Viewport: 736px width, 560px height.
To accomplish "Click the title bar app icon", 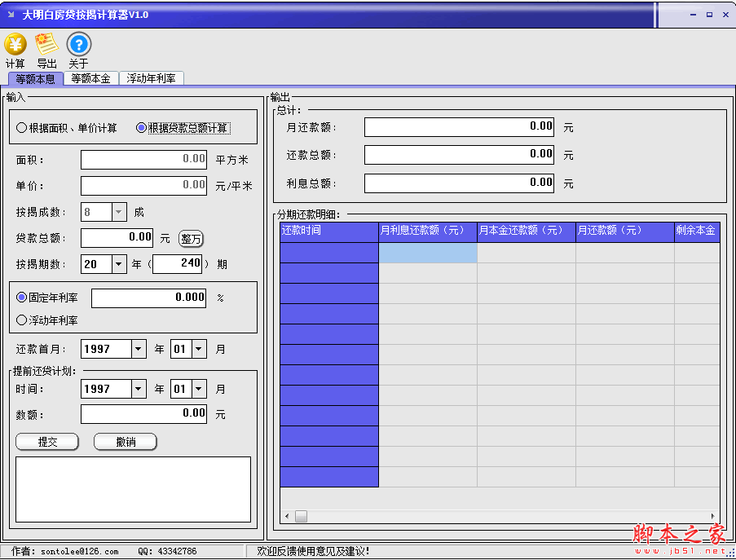I will tap(11, 15).
